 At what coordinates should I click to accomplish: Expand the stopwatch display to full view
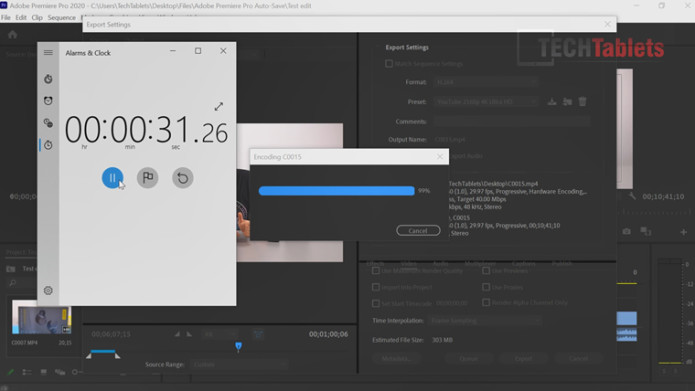(219, 106)
